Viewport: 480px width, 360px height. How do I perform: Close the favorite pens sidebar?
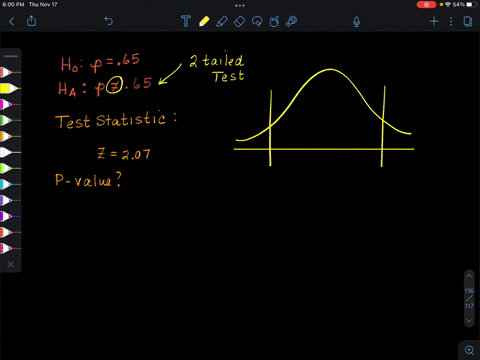(10, 264)
